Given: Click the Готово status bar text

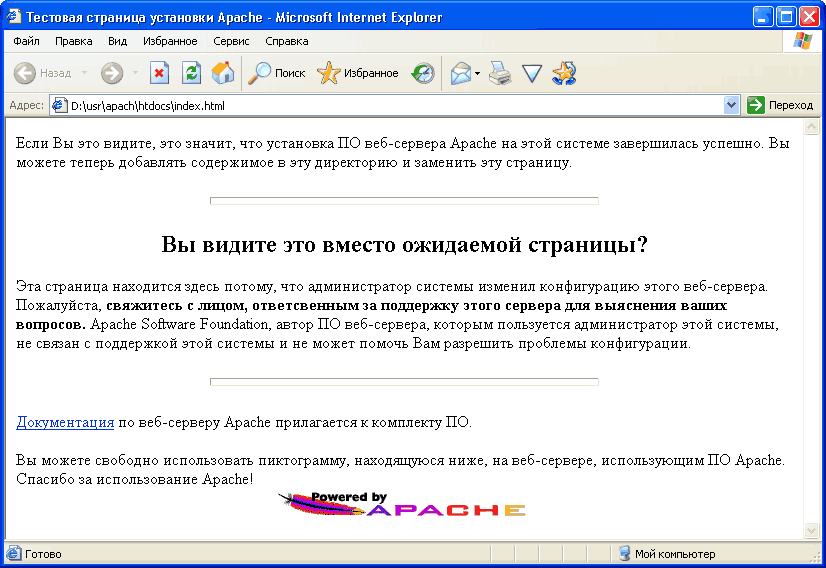Looking at the screenshot, I should click(x=43, y=554).
